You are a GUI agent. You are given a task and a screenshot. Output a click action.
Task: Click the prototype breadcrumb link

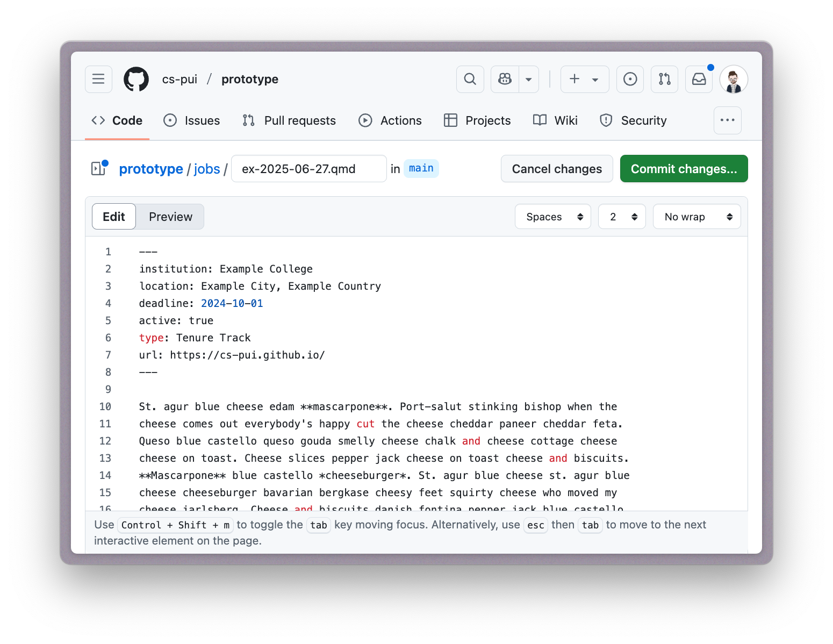151,169
